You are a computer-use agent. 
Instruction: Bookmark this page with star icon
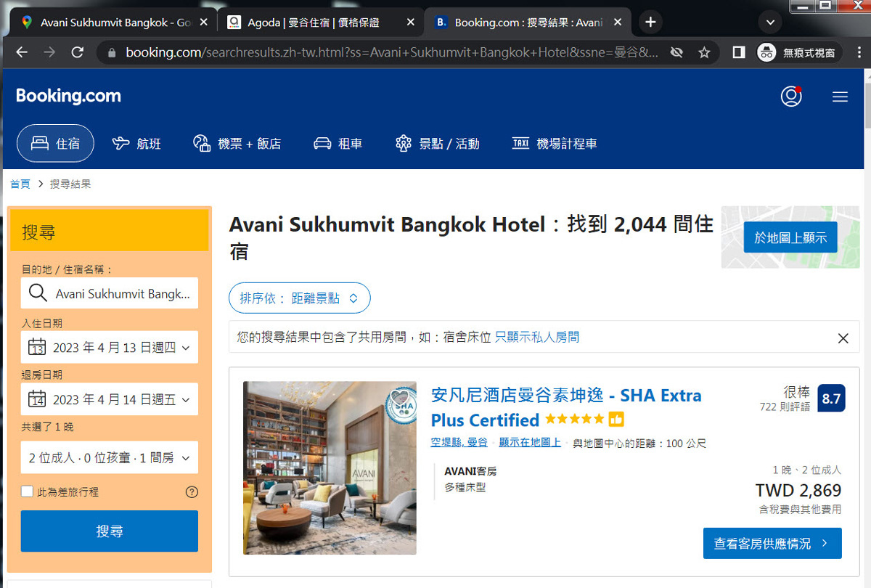coord(704,52)
